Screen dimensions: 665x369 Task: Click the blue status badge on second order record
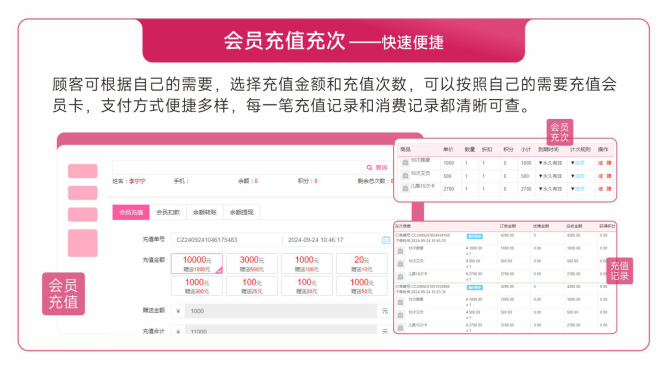point(475,288)
